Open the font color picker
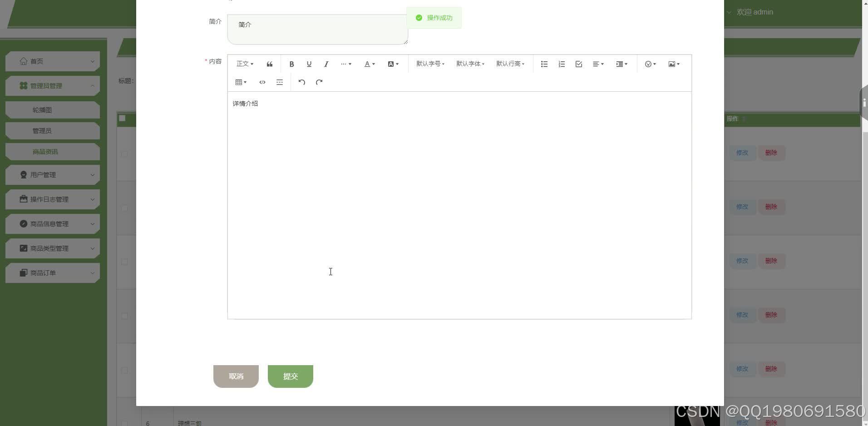The width and height of the screenshot is (868, 426). pos(370,64)
